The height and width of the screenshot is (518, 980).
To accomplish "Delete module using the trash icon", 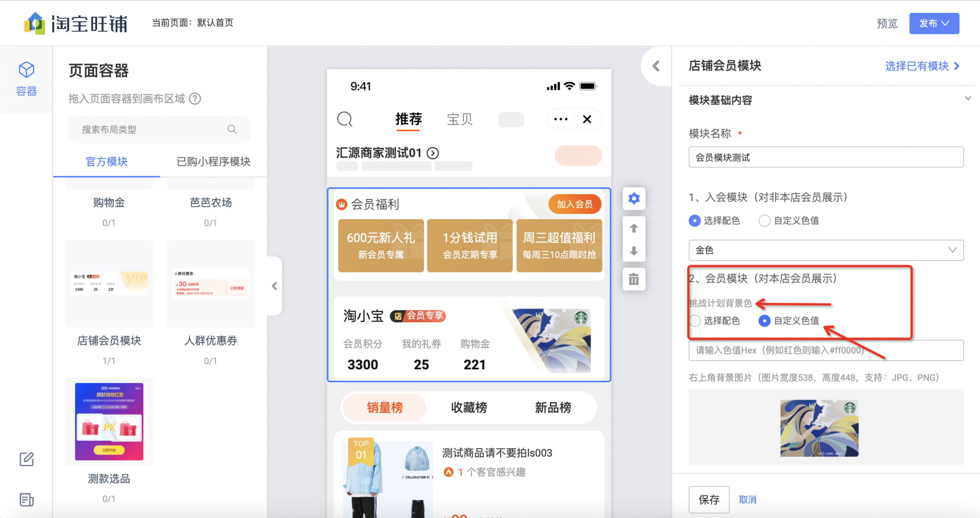I will (634, 279).
